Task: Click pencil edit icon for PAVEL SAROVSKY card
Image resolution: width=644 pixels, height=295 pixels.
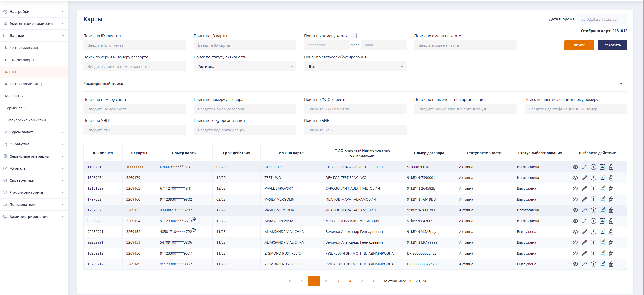Action: (x=584, y=188)
